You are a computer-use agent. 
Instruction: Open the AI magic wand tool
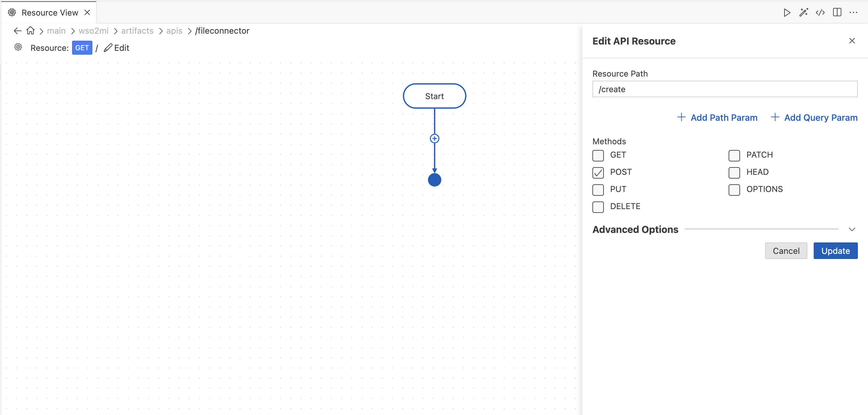pyautogui.click(x=804, y=13)
